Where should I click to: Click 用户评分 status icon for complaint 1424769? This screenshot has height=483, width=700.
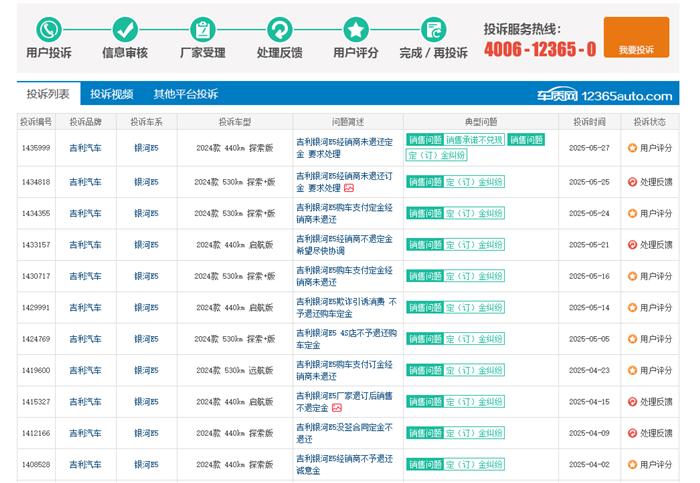(632, 339)
